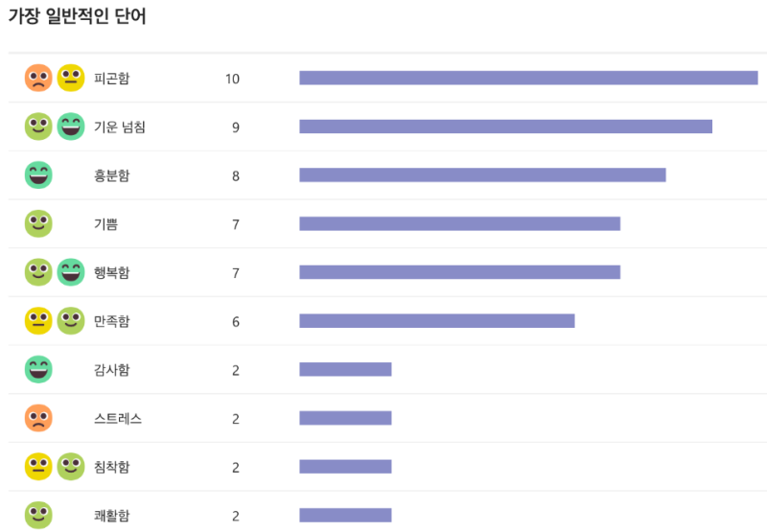Select the teal laughing face in 기운 넘침 row

[x=71, y=127]
